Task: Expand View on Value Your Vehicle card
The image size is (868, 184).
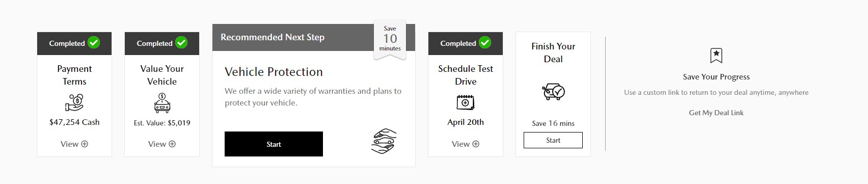Action: (162, 144)
